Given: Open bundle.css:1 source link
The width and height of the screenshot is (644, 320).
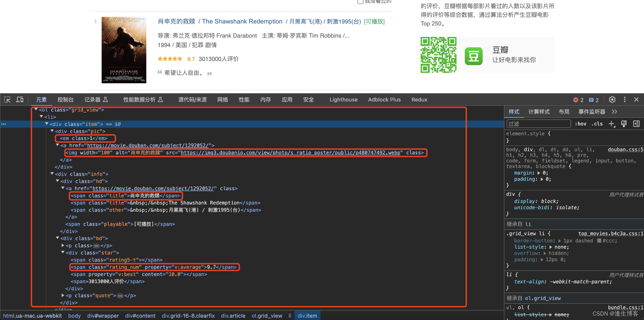Looking at the screenshot, I should (626, 307).
